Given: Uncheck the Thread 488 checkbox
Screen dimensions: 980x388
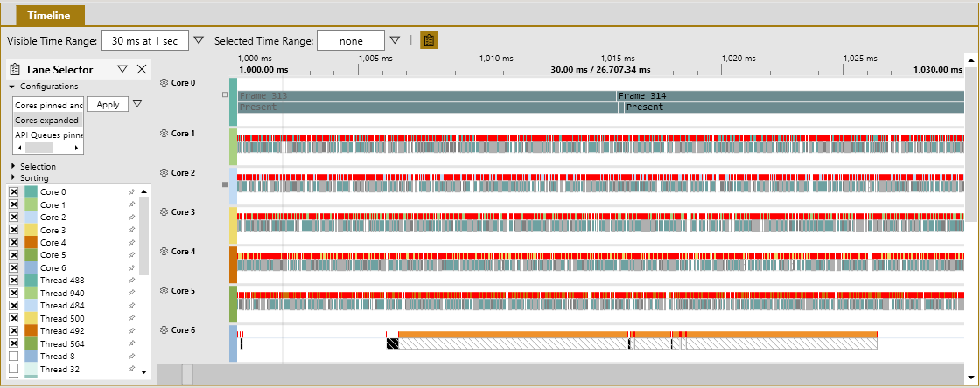Looking at the screenshot, I should pyautogui.click(x=14, y=281).
